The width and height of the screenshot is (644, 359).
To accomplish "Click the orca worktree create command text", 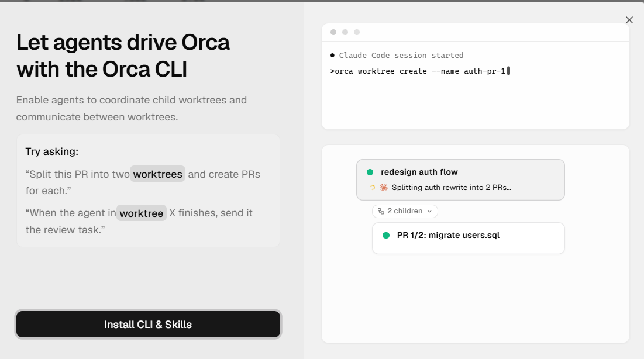I will pyautogui.click(x=418, y=71).
